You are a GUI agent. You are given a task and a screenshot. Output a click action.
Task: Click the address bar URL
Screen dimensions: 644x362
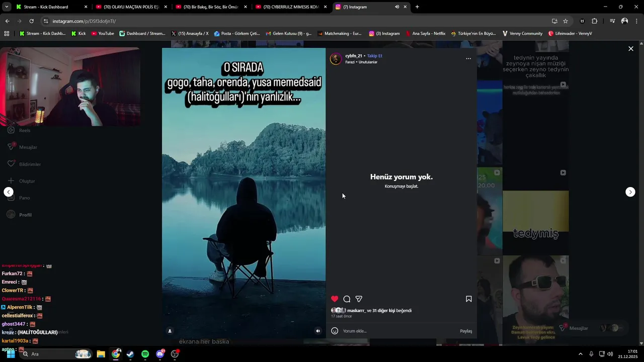pos(84,21)
